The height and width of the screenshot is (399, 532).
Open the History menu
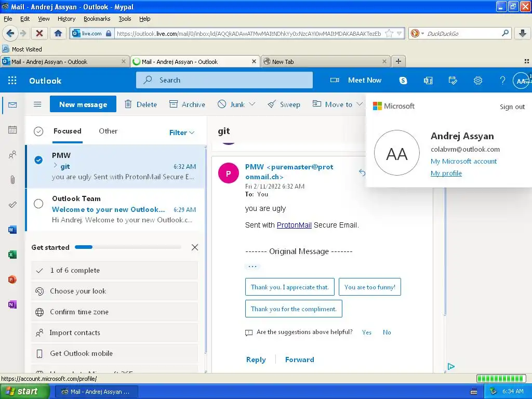[x=66, y=19]
